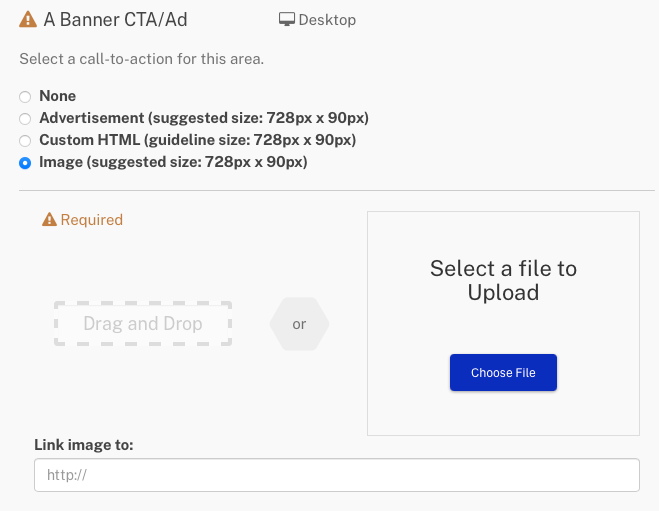Select the None radio option
This screenshot has width=659, height=511.
(25, 97)
